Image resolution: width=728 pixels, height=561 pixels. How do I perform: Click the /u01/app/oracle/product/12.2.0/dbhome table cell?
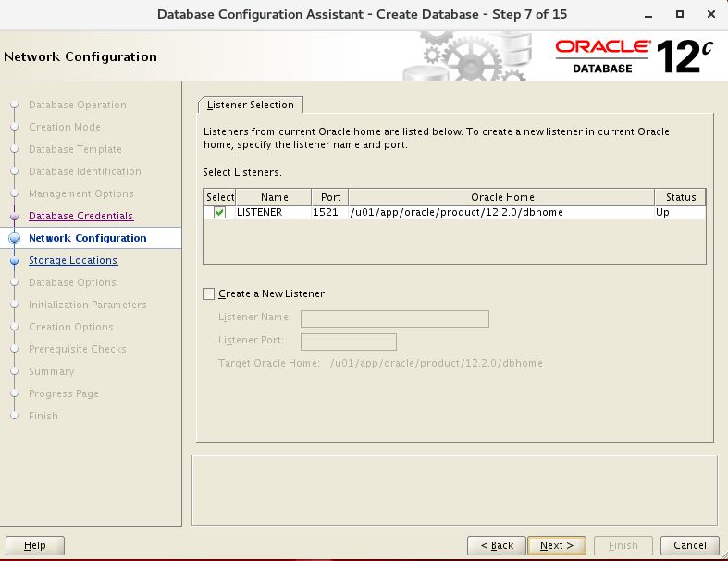502,212
